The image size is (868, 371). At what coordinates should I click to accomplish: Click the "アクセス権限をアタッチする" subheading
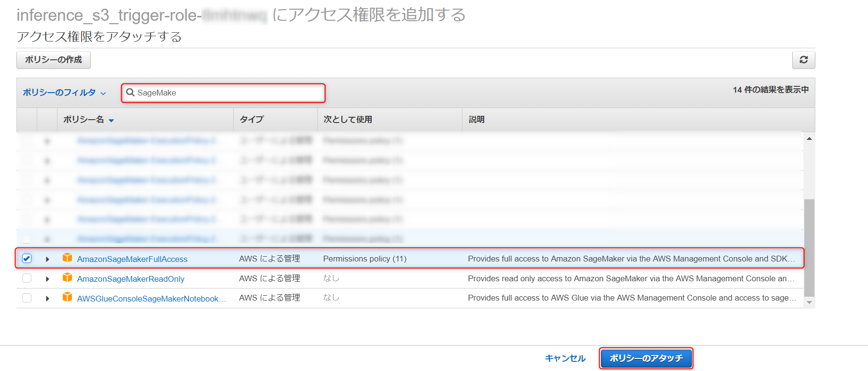coord(99,37)
